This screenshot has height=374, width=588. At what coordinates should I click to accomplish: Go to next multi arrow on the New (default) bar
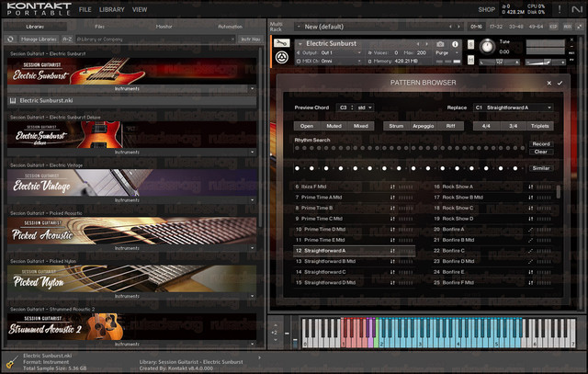click(x=458, y=27)
